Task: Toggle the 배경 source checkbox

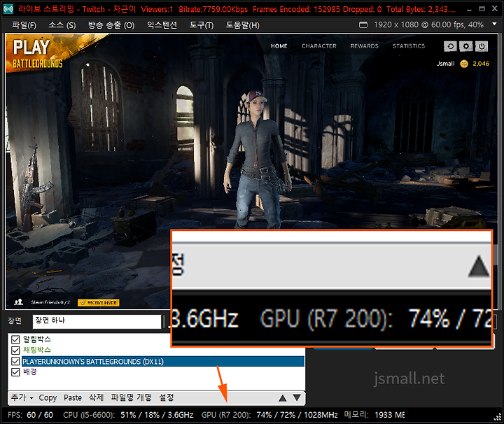Action: coord(15,372)
